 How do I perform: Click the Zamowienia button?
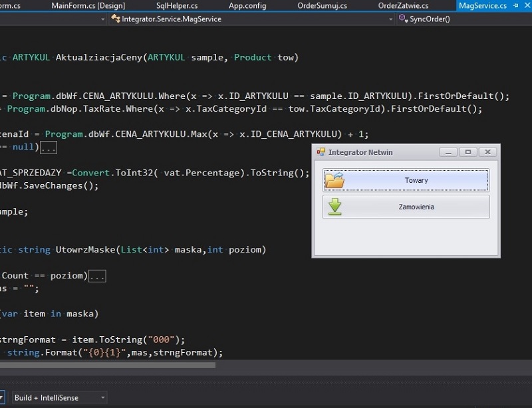pos(406,207)
